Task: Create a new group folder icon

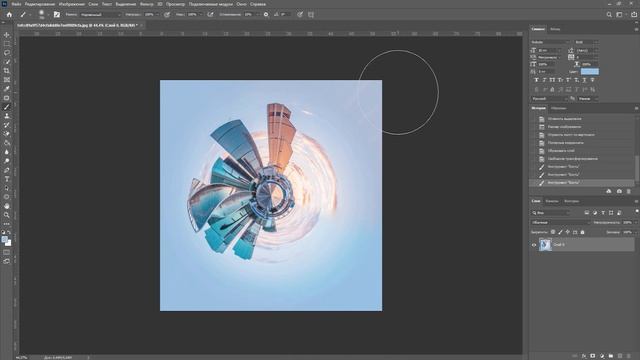Action: [611, 356]
